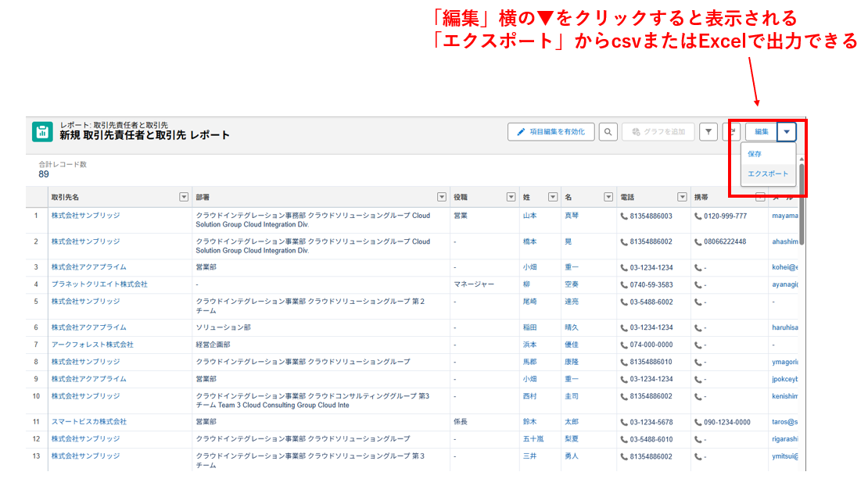Open the 部署 column dropdown menu

(442, 197)
